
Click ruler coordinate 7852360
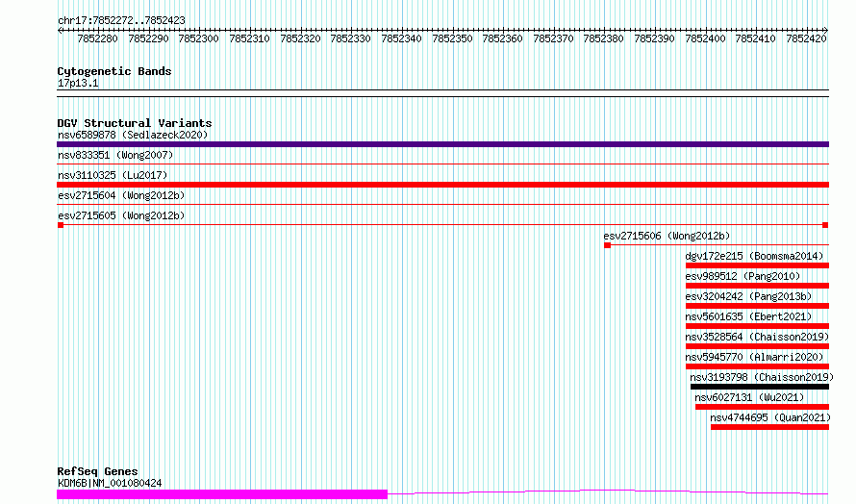point(502,38)
